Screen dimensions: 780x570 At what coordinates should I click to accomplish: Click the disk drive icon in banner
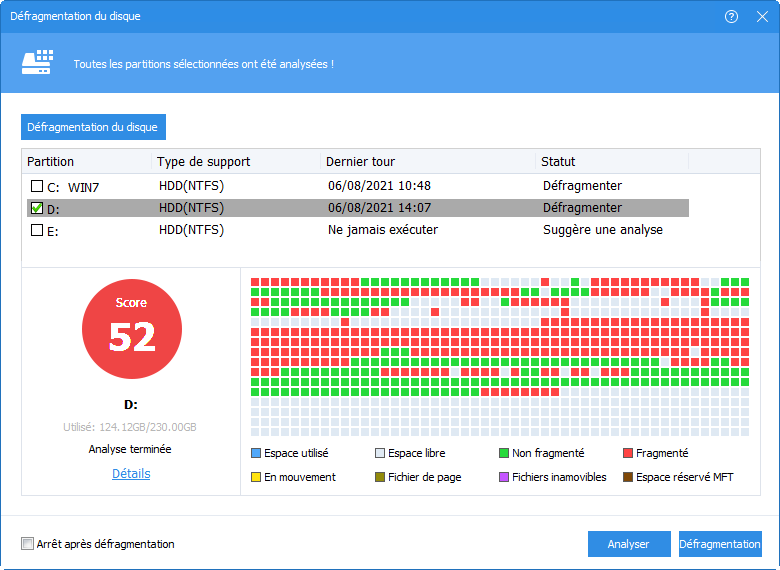pyautogui.click(x=37, y=63)
